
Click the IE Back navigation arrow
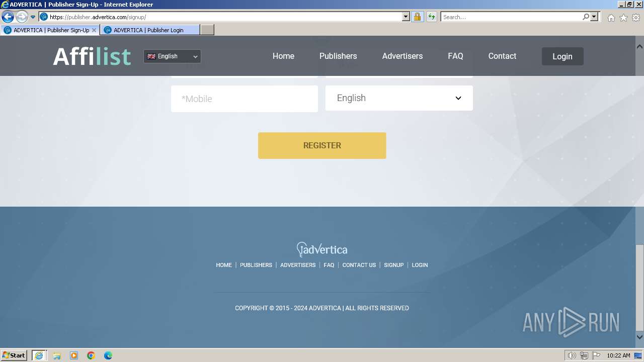point(8,17)
